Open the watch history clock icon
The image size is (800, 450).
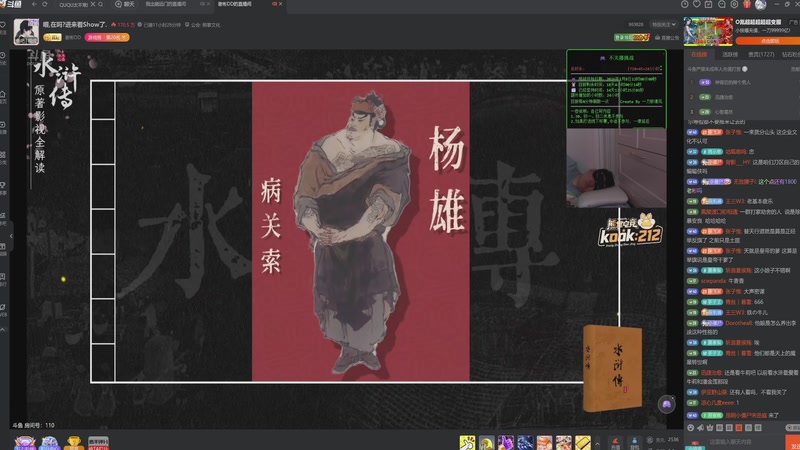click(685, 4)
